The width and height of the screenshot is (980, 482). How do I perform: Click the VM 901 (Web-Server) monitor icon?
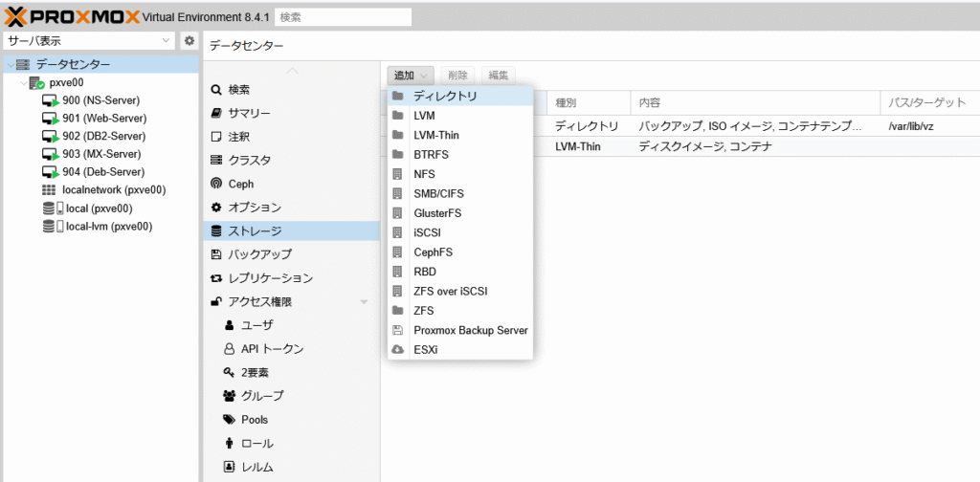(52, 119)
